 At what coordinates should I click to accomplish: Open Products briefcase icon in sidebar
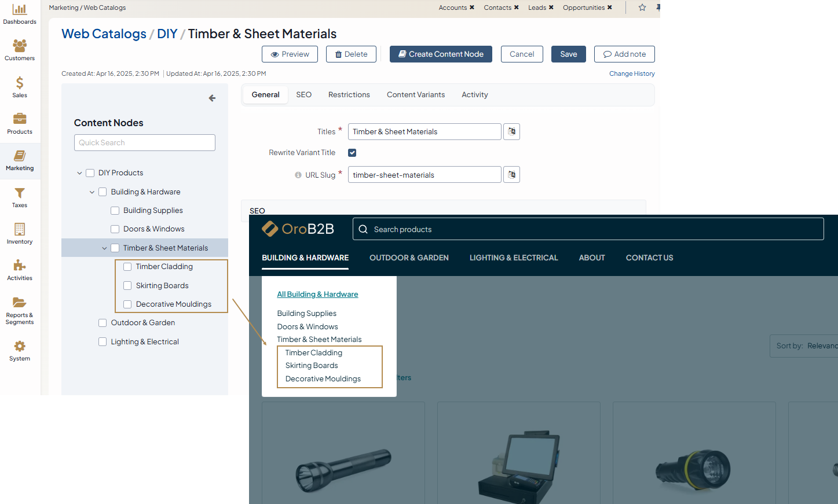pos(20,119)
